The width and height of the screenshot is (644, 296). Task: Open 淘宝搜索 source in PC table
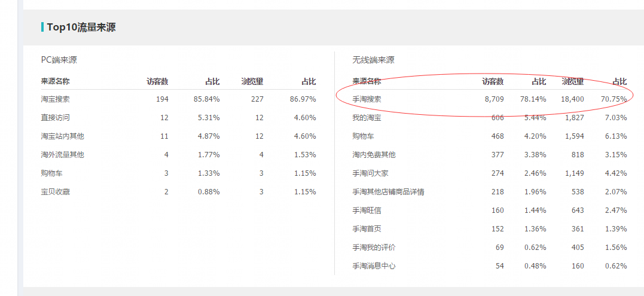tap(56, 99)
